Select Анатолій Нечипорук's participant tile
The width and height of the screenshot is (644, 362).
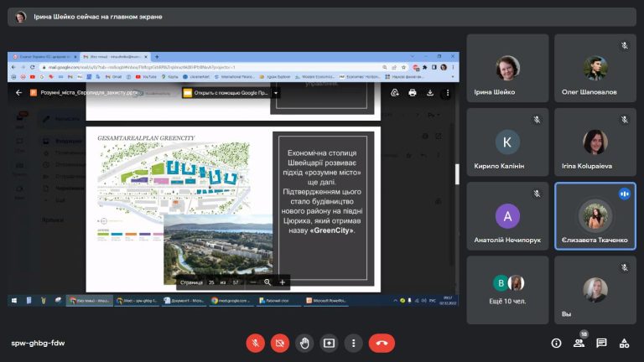(507, 216)
